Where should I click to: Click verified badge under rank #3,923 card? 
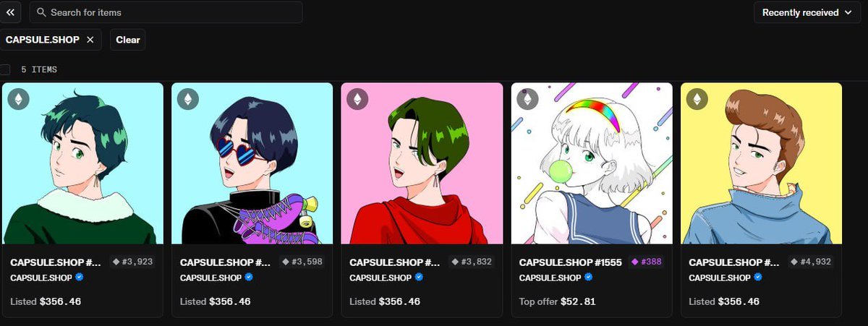(x=80, y=277)
